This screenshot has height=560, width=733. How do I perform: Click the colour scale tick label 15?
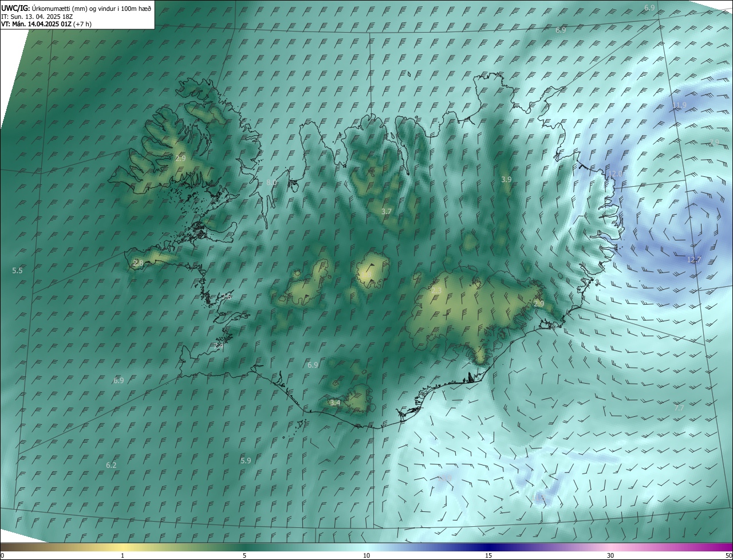click(488, 555)
